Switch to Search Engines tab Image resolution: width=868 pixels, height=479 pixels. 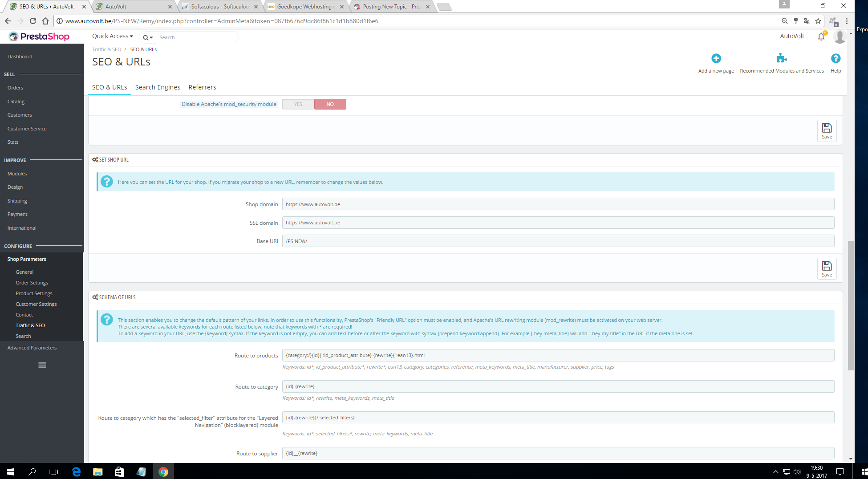pos(158,87)
